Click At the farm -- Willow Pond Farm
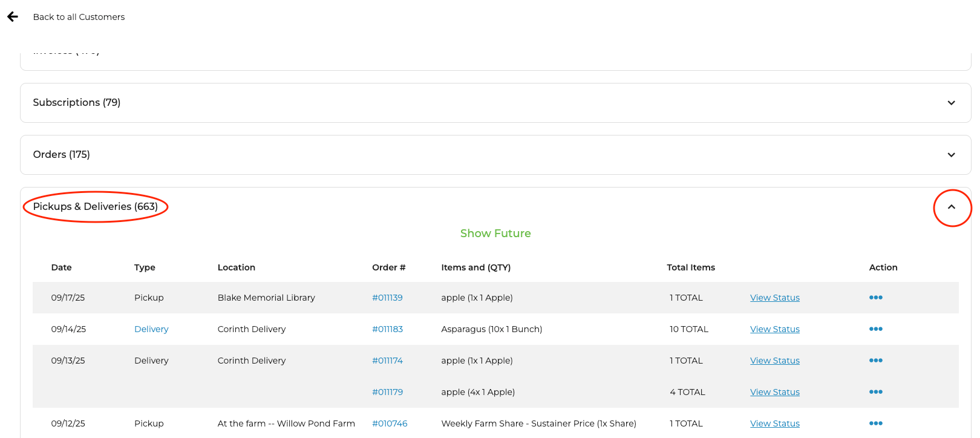The image size is (980, 438). point(286,423)
